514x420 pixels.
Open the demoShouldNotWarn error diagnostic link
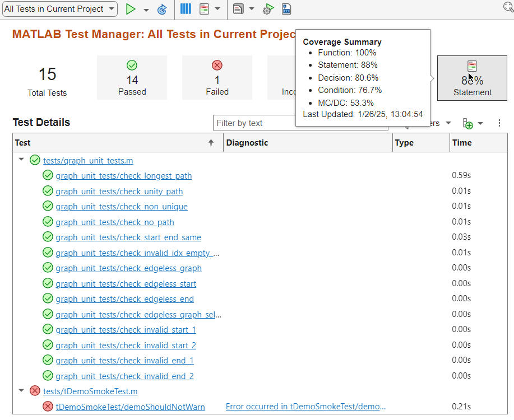point(305,407)
